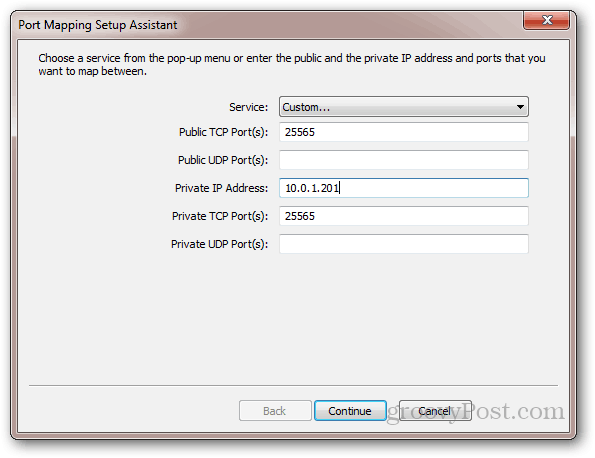The height and width of the screenshot is (458, 595).
Task: Click the Public UDP Port(s): label
Action: tap(223, 161)
